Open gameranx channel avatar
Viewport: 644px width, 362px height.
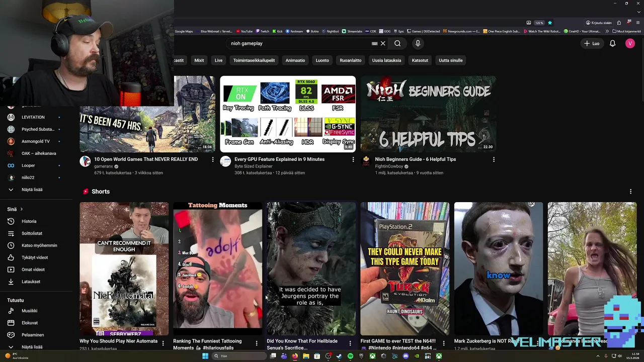85,161
